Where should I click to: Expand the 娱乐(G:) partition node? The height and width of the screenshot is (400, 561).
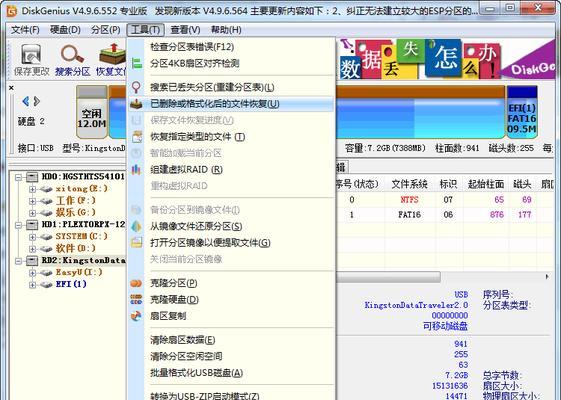pos(32,213)
